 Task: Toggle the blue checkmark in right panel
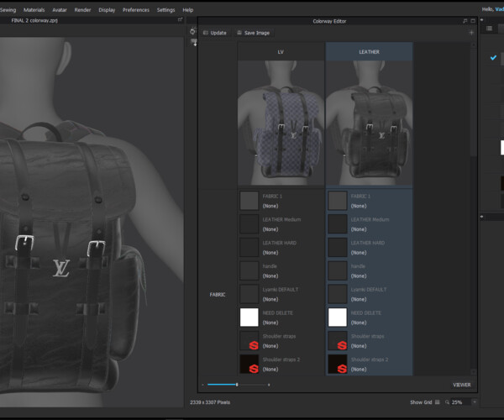click(x=493, y=58)
